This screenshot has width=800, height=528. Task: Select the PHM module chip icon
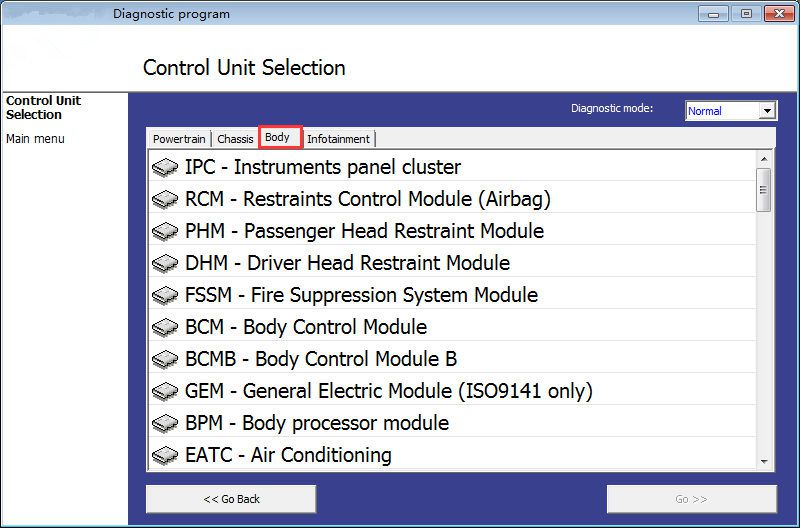click(x=165, y=232)
